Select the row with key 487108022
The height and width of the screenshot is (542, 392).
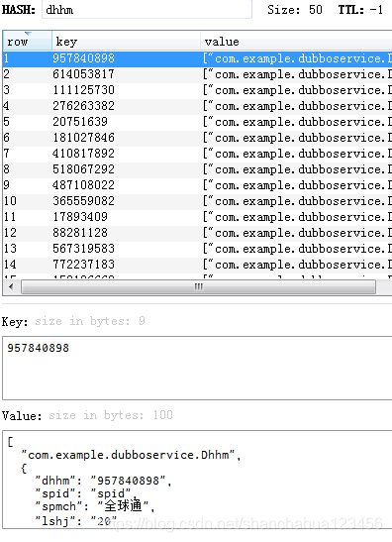[x=198, y=185]
